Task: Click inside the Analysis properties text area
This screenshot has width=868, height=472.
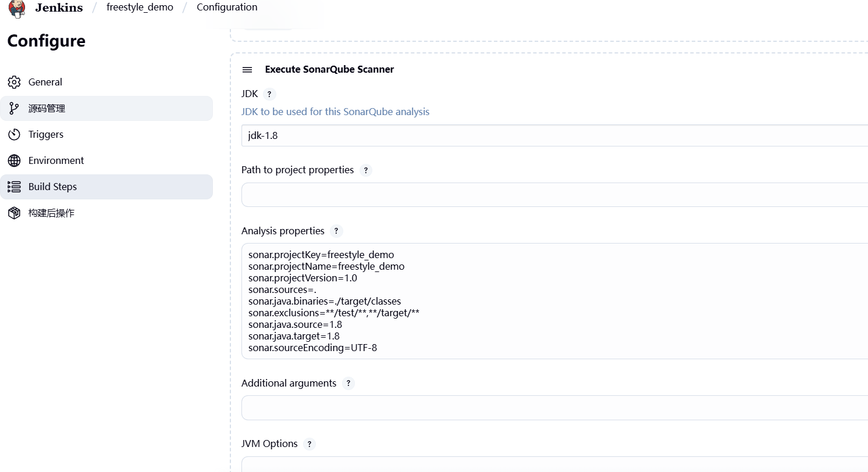Action: (x=554, y=301)
